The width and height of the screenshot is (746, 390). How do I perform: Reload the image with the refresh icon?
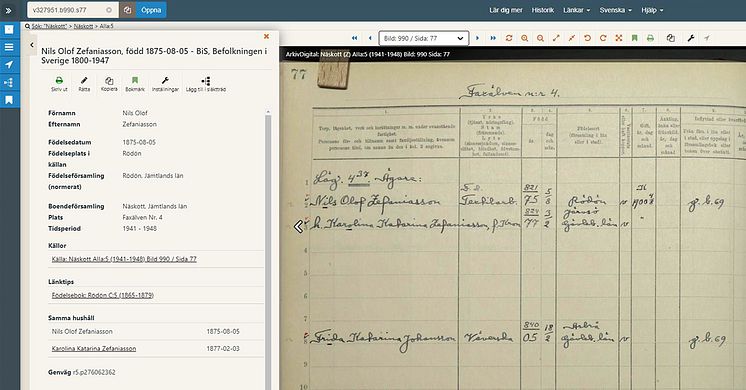[509, 38]
